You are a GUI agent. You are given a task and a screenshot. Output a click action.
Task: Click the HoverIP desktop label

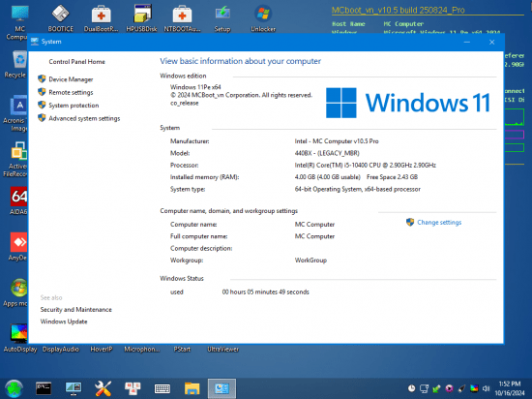coord(102,349)
